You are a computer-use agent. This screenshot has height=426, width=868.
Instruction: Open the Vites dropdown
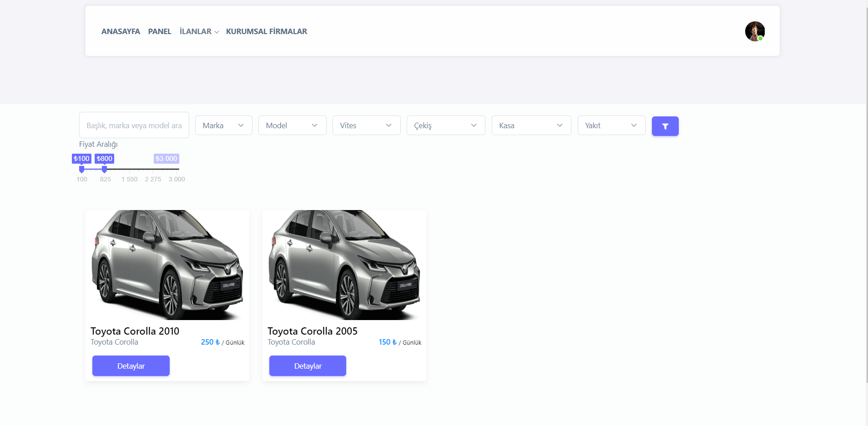(x=367, y=125)
